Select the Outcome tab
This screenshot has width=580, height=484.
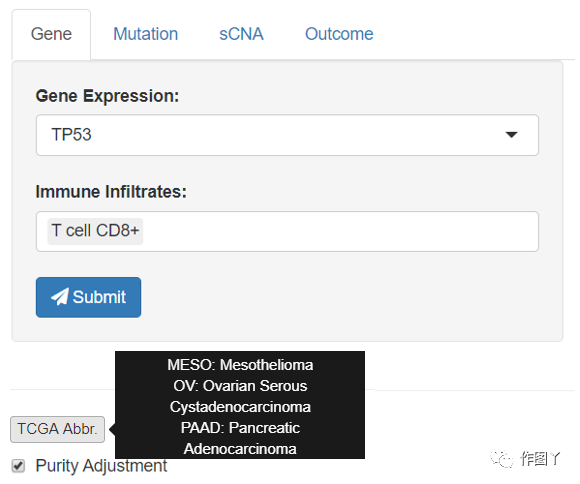(339, 34)
